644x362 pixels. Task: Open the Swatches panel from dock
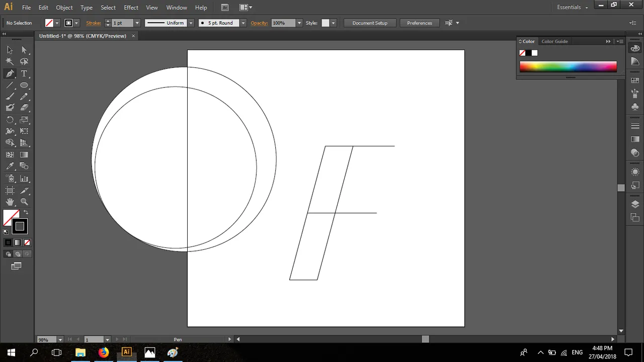(x=635, y=80)
